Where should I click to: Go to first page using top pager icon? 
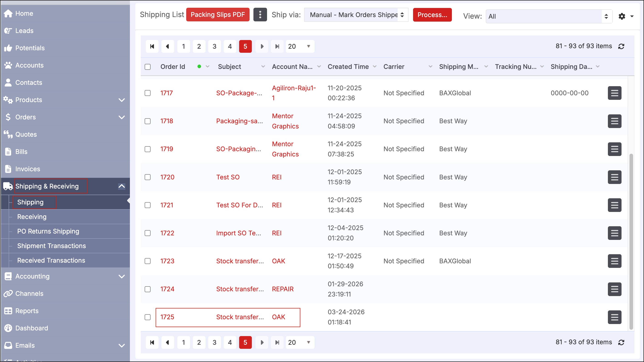tap(152, 46)
